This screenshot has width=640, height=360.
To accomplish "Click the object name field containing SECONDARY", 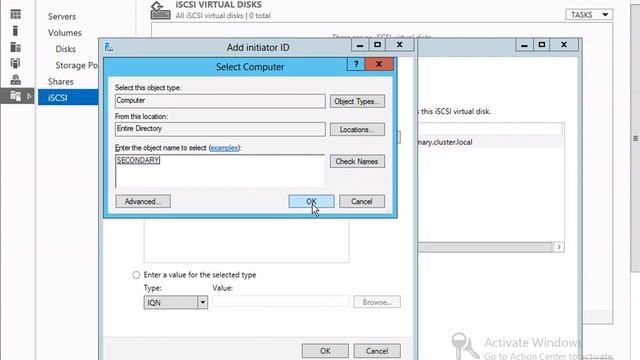I will tap(220, 171).
